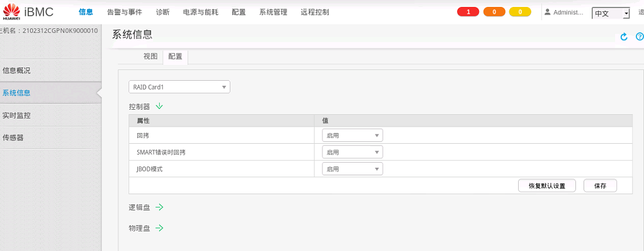The image size is (644, 251).
Task: Open the RAID Card1 selection dropdown
Action: [x=179, y=87]
